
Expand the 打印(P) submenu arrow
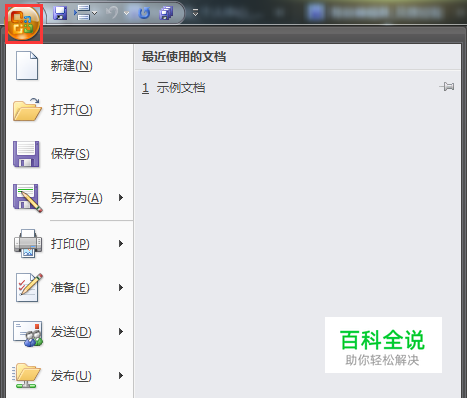(121, 244)
